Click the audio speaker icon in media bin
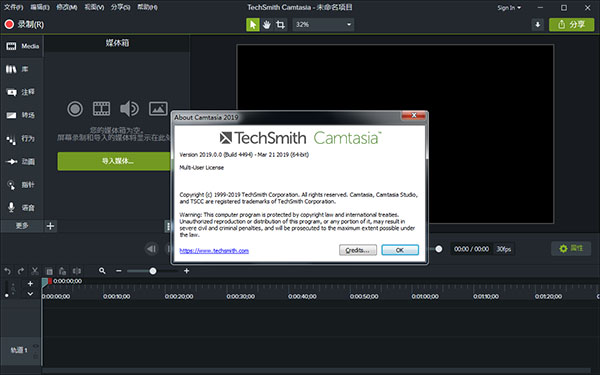Image resolution: width=600 pixels, height=375 pixels. click(129, 109)
